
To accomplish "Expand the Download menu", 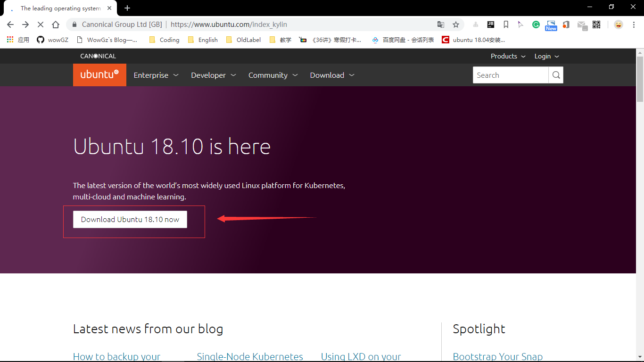I will point(332,75).
